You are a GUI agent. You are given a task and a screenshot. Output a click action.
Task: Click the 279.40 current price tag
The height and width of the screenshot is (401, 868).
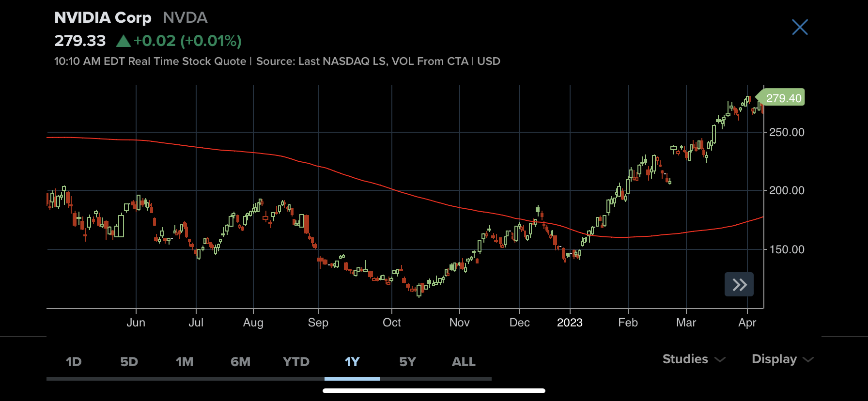(x=783, y=98)
